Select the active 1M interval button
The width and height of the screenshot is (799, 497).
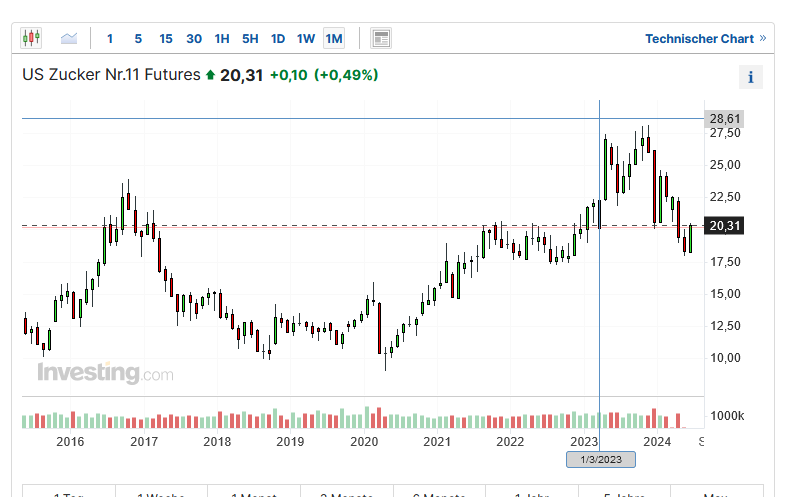334,39
